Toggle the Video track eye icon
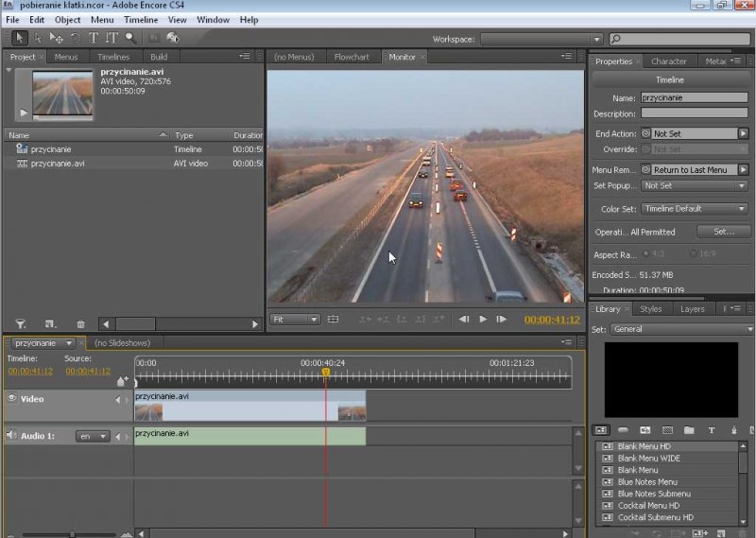 click(12, 399)
